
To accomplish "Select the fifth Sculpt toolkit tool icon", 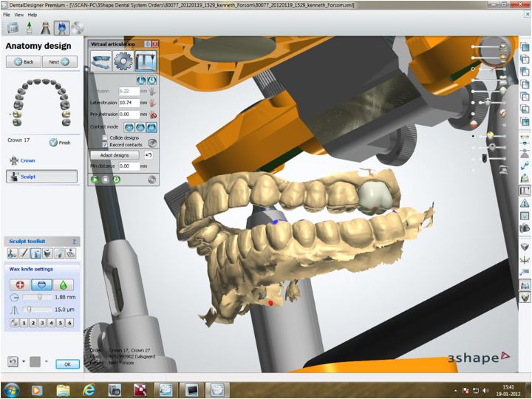I will 58,253.
